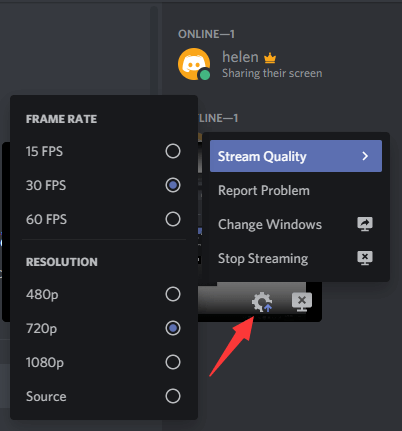Choose the 1080p resolution radio button
The height and width of the screenshot is (431, 402).
coord(173,362)
